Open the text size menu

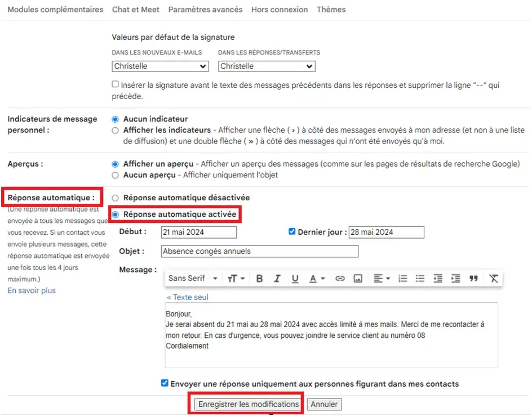click(236, 278)
